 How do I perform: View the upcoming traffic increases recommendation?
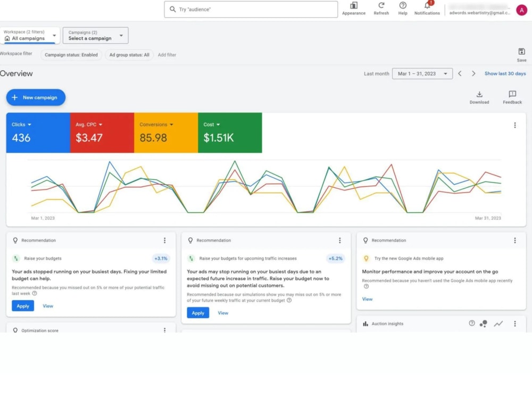(223, 313)
